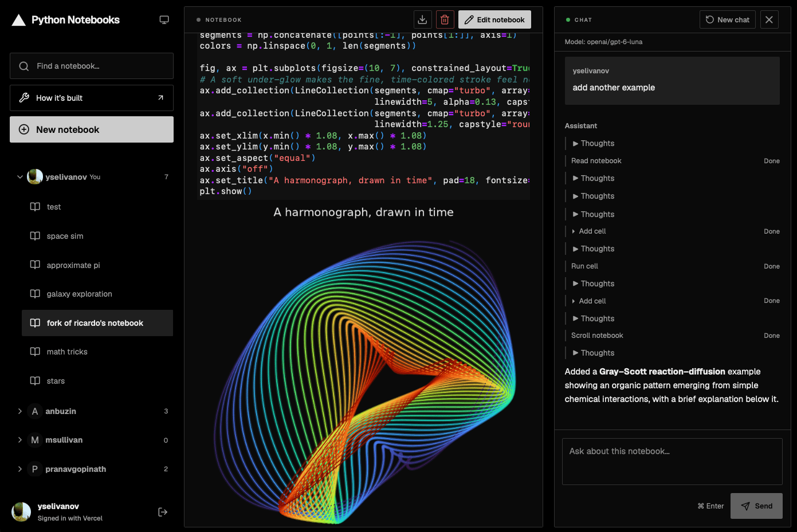The width and height of the screenshot is (797, 532).
Task: Expand the pranavgopinath user folder
Action: [20, 469]
